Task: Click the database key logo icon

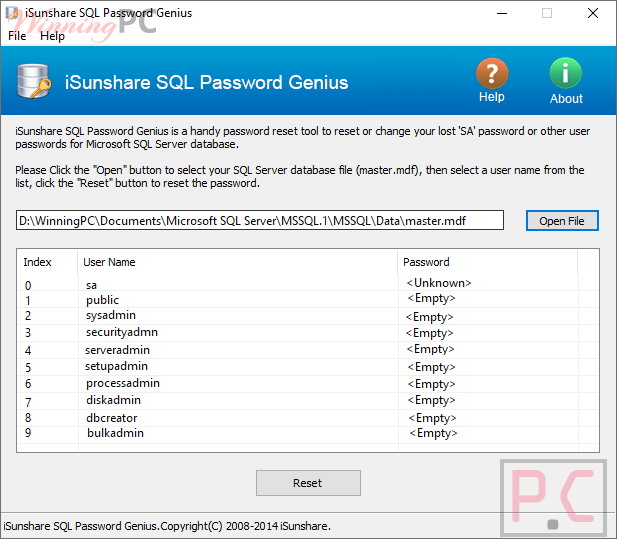Action: [34, 81]
